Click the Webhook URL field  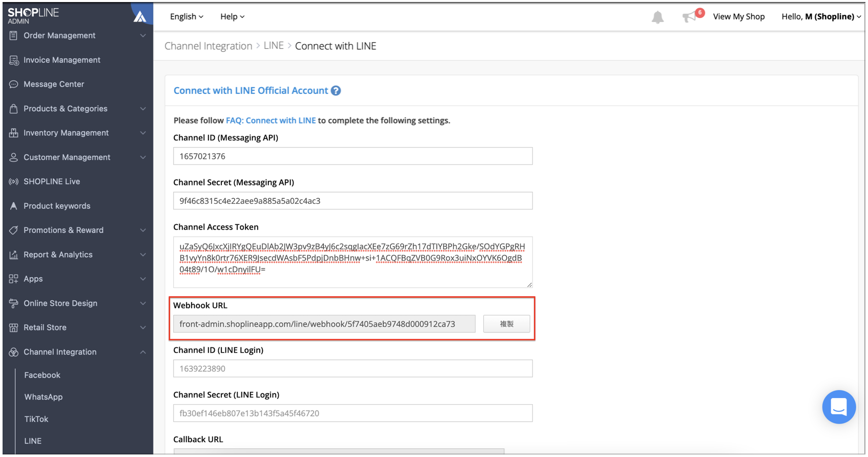click(x=324, y=324)
